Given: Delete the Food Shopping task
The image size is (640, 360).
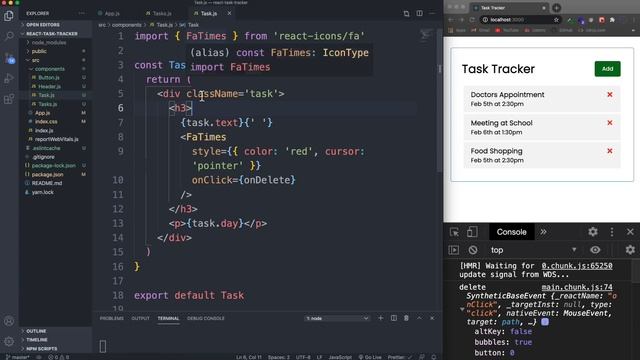Looking at the screenshot, I should coord(610,151).
